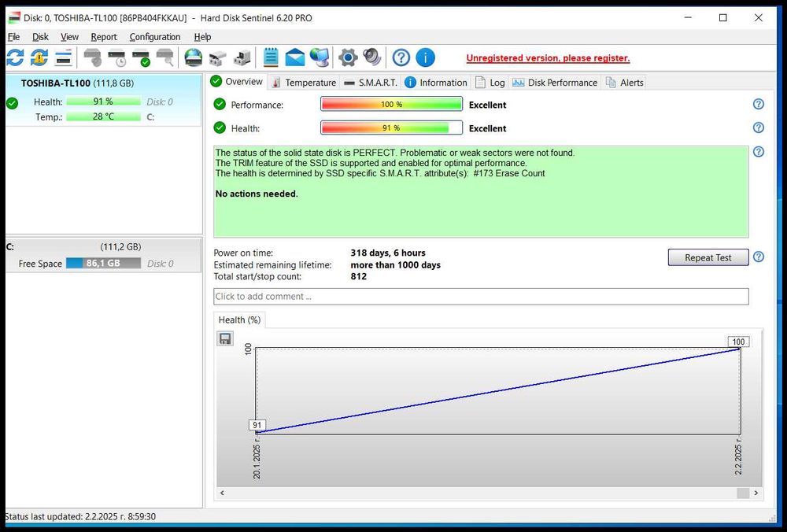Click the help icon beside status text box

[759, 152]
